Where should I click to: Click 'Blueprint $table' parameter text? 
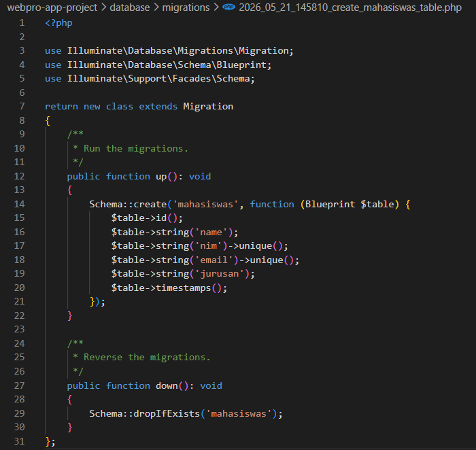350,204
